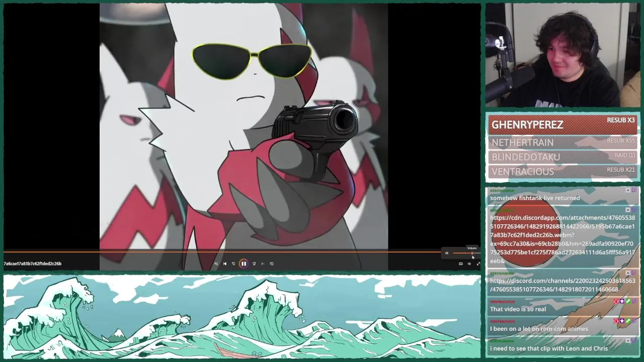Select the NETHERTRAIN alert row
Screen dimensions: 644x362
coord(562,143)
